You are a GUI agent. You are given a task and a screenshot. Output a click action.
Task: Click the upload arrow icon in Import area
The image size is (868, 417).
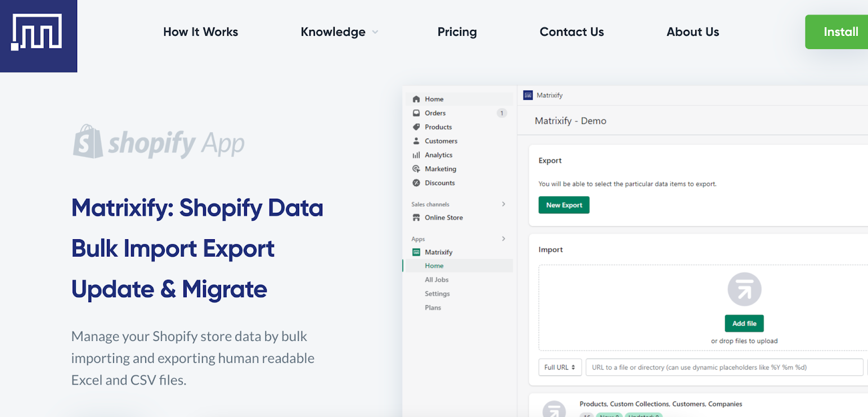(744, 289)
